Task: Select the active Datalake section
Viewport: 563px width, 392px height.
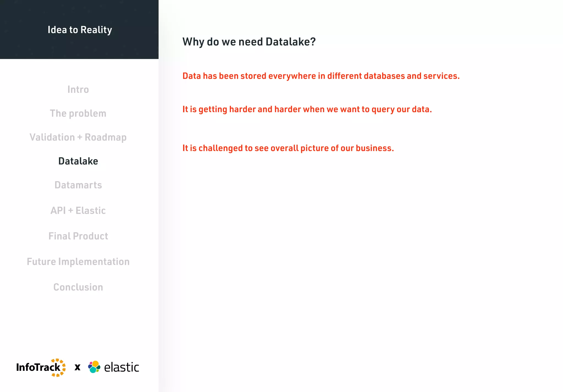Action: pyautogui.click(x=78, y=161)
